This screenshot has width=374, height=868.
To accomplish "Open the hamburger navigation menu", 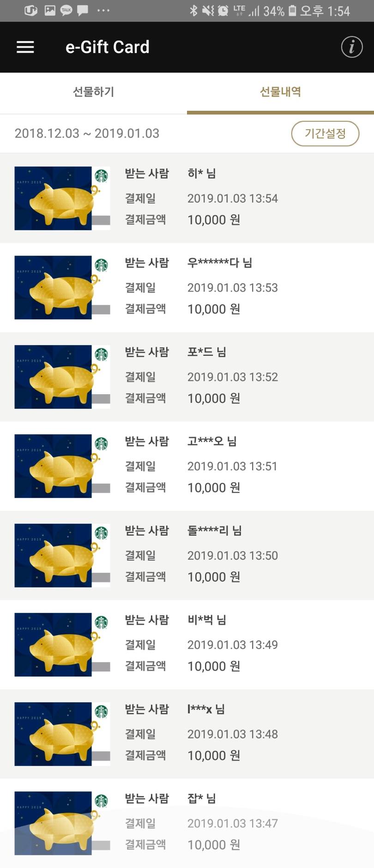I will [x=25, y=47].
